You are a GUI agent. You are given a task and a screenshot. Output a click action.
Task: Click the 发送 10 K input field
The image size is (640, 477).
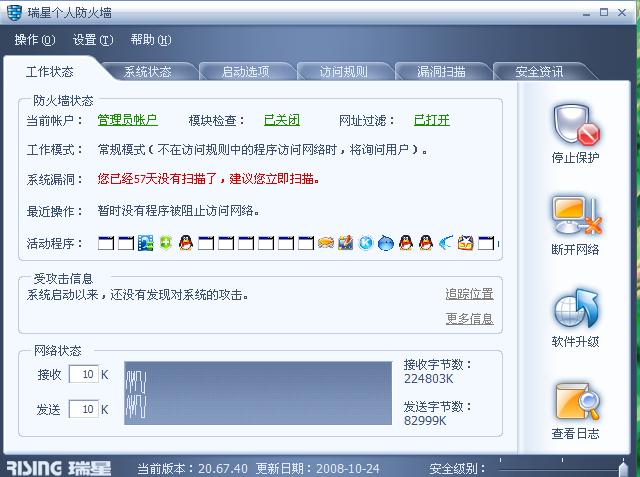coord(84,409)
